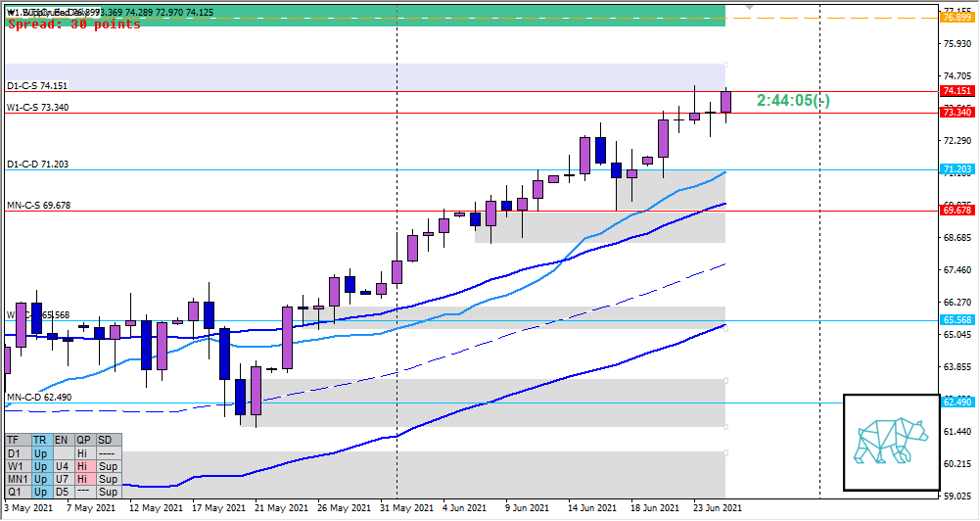The width and height of the screenshot is (980, 521).
Task: Click the MN1 row pink Hi cell
Action: coord(83,480)
